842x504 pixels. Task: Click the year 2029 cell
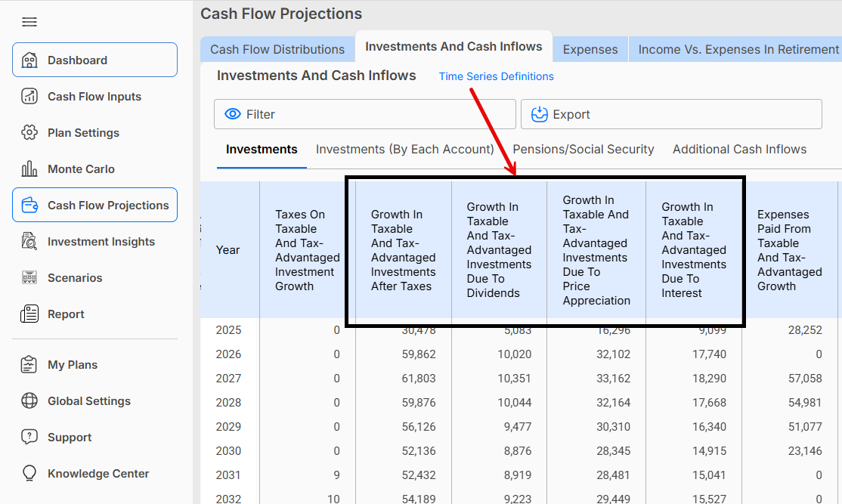pyautogui.click(x=229, y=427)
